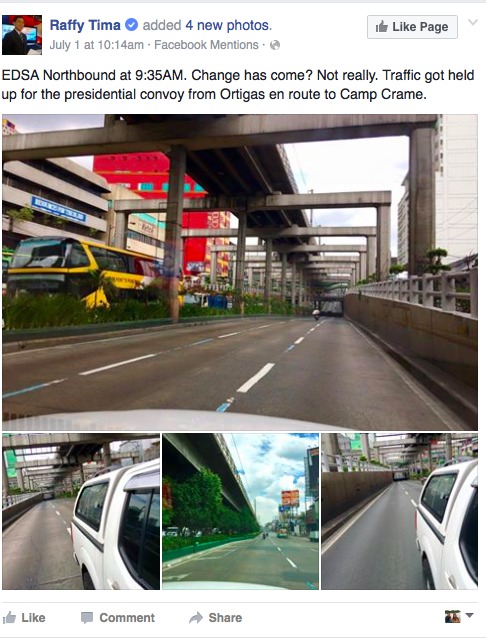This screenshot has width=486, height=638.
Task: Open the acting-as profile selector dropdown
Action: pyautogui.click(x=459, y=616)
